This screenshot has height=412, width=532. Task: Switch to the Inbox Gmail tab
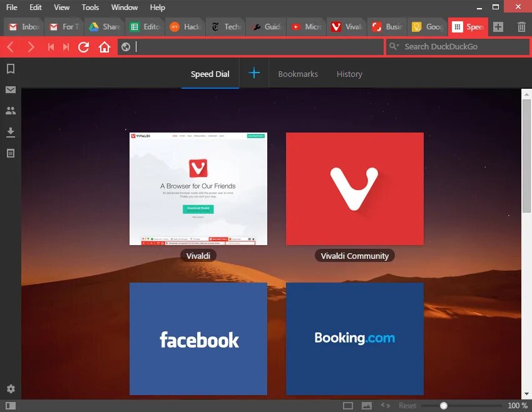tap(24, 27)
